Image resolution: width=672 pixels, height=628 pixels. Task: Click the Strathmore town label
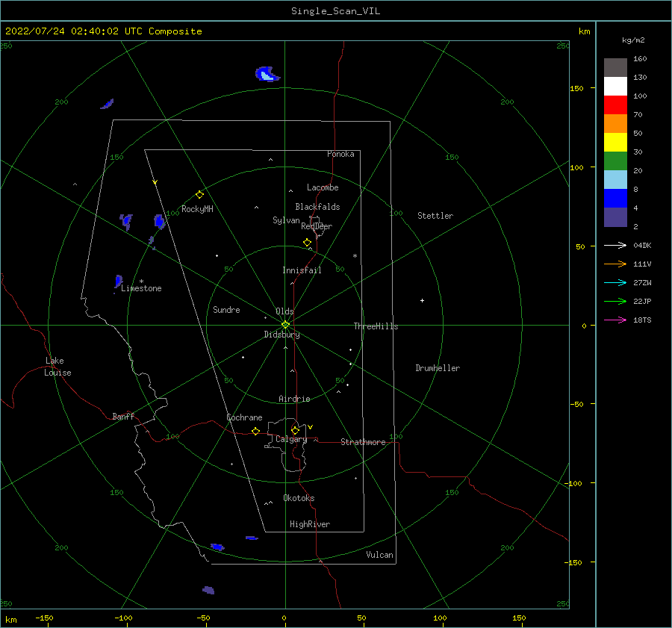363,442
